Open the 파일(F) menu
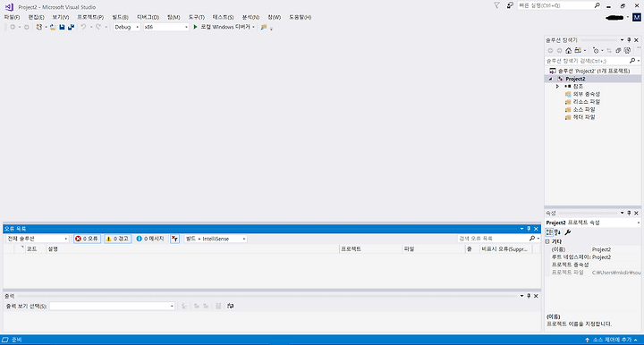 tap(12, 17)
